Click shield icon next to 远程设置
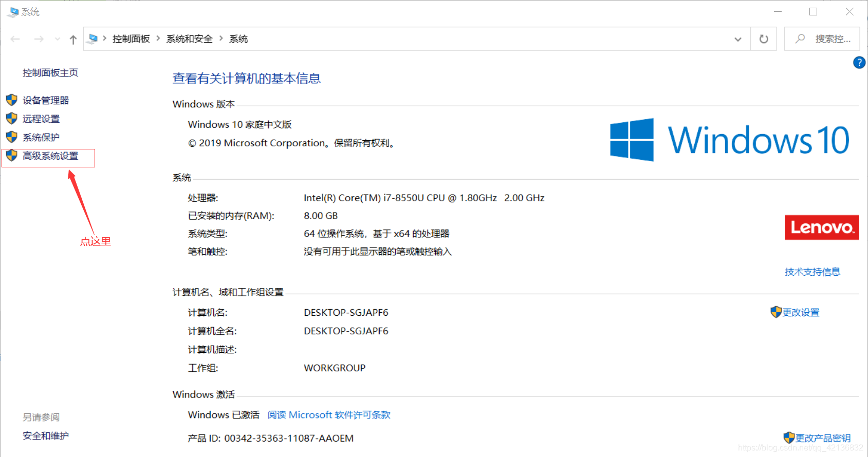Screen dimensions: 868x457 tap(12, 119)
